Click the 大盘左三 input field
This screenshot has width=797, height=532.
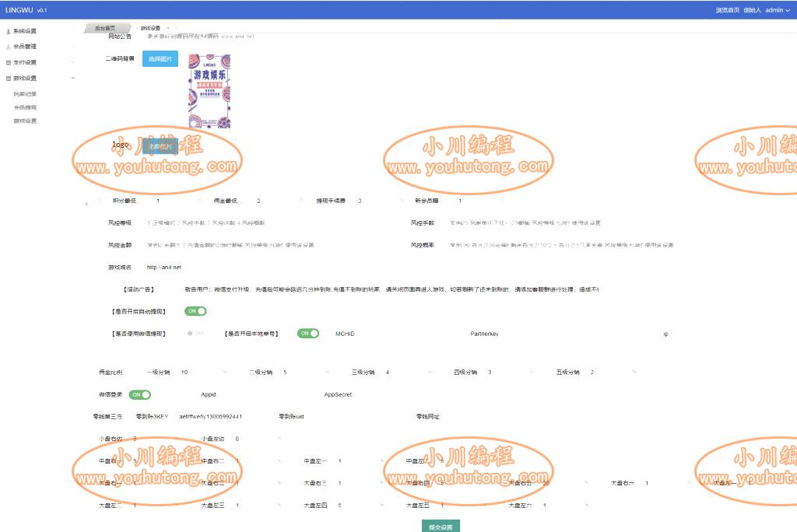257,506
